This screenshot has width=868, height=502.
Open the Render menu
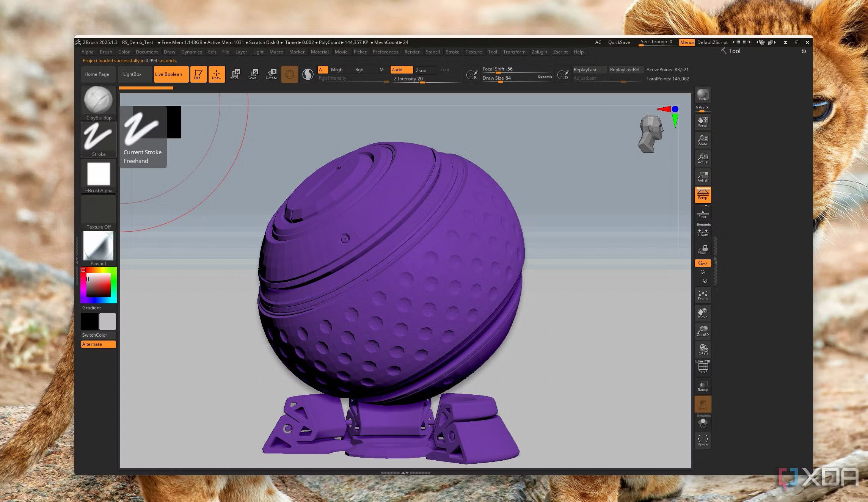[412, 52]
